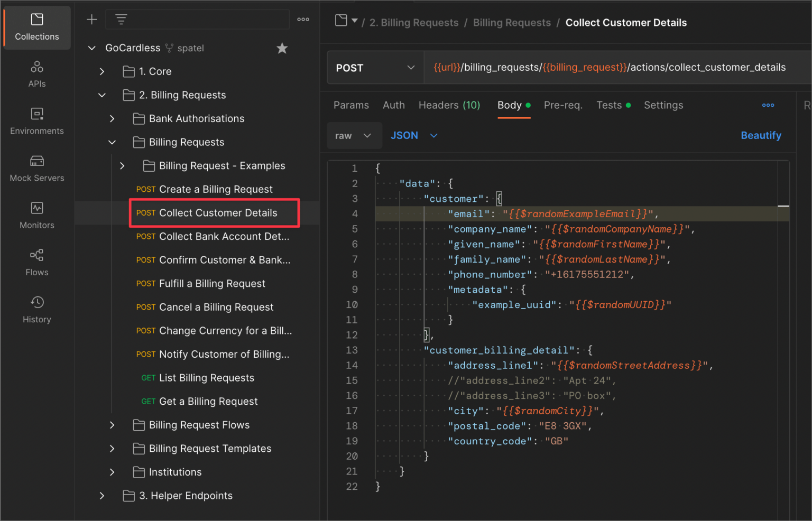This screenshot has width=812, height=521.
Task: Switch to the Pre-req. tab
Action: [x=563, y=105]
